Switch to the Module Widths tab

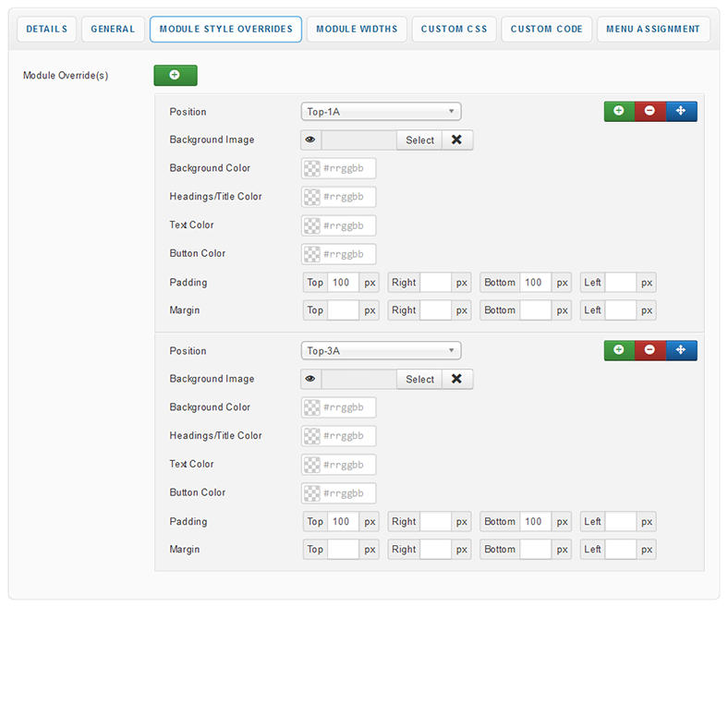click(x=357, y=30)
